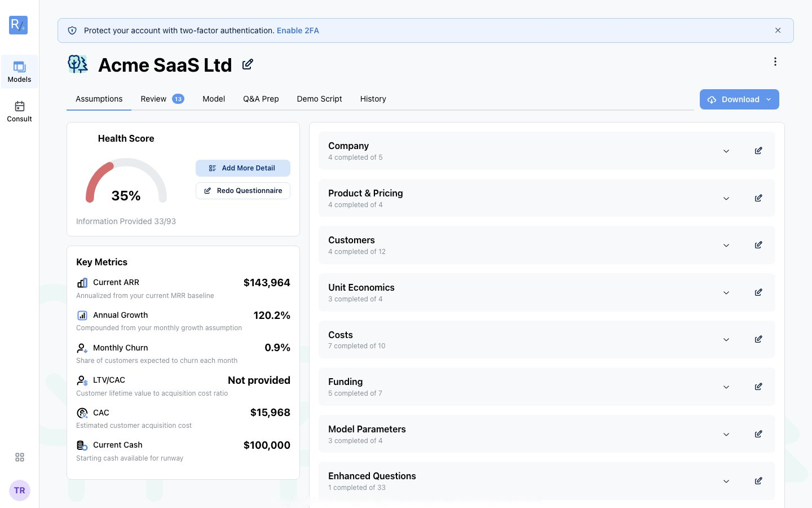Click the edit icon for Funding section

click(x=758, y=387)
